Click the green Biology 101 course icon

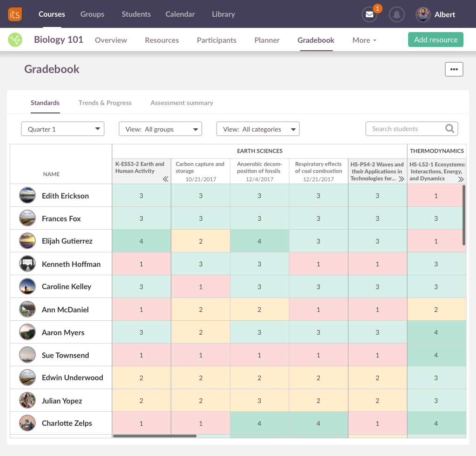(15, 40)
